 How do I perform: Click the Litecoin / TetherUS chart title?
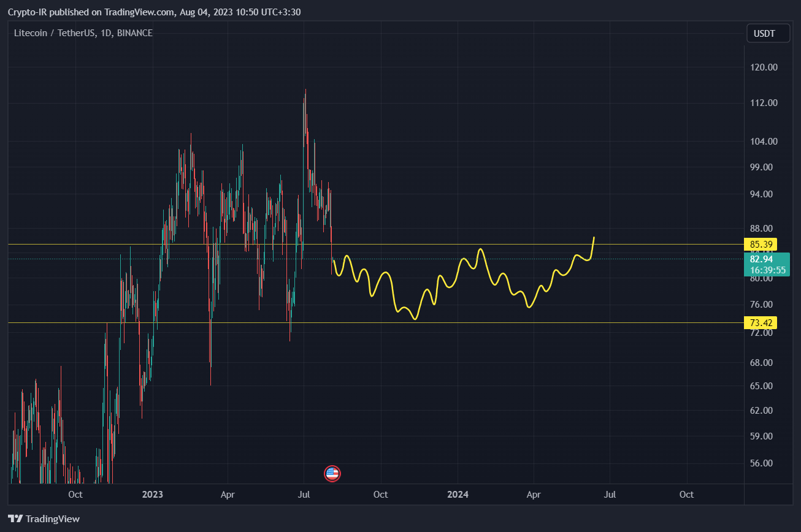tap(83, 33)
